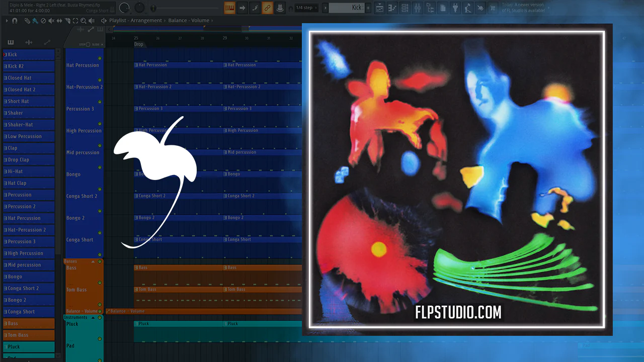Select the Shaker-Hat pattern in the picker
Image resolution: width=644 pixels, height=362 pixels.
[x=29, y=125]
